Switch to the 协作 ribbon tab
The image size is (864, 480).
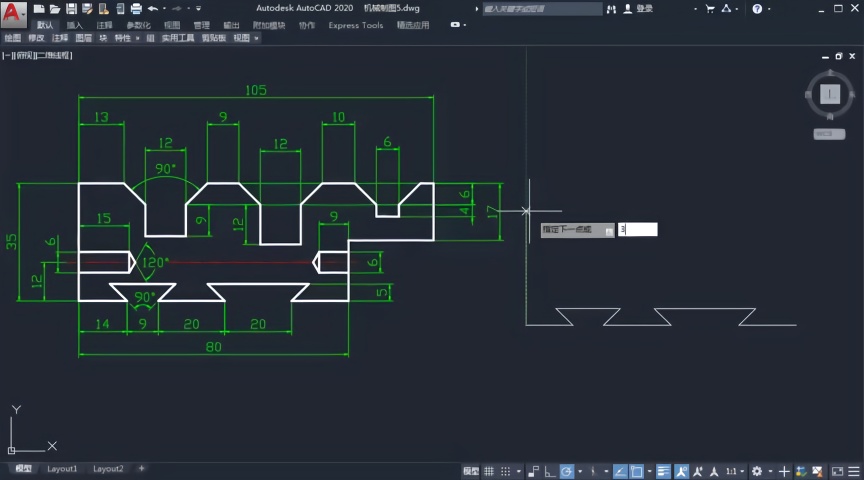[307, 25]
